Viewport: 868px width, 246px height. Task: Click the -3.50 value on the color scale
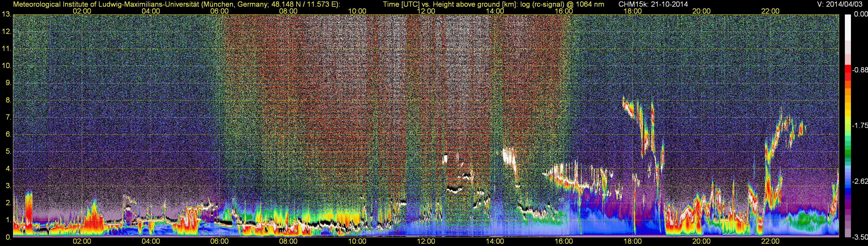[x=860, y=237]
